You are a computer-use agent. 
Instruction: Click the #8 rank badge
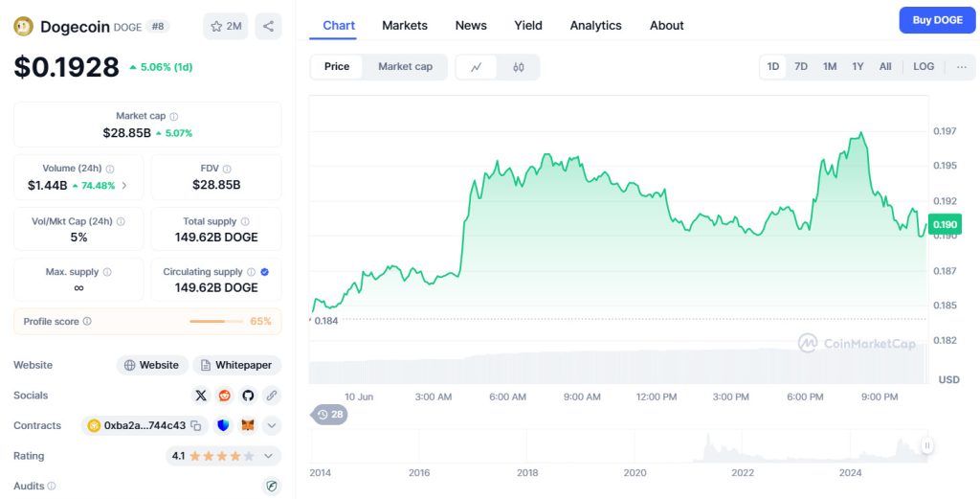158,26
